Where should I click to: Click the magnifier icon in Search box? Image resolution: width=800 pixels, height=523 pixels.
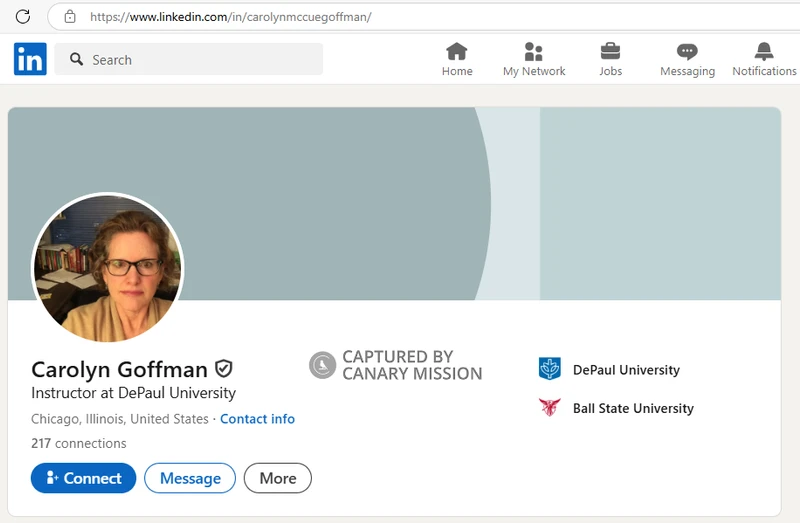[77, 59]
